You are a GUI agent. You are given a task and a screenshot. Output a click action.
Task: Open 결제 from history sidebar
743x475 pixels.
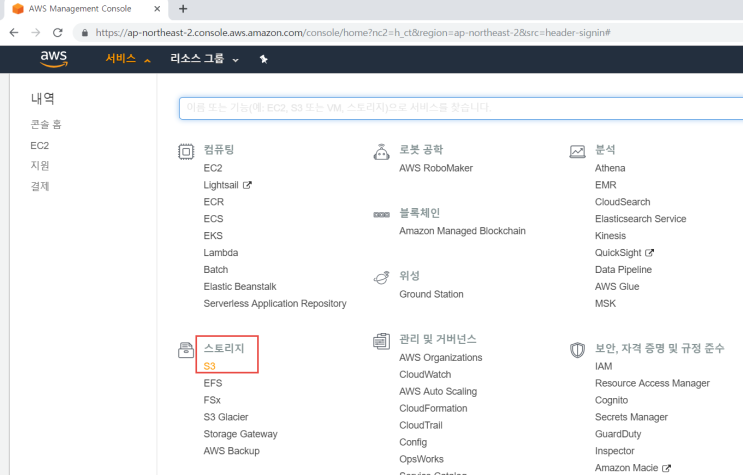click(40, 186)
